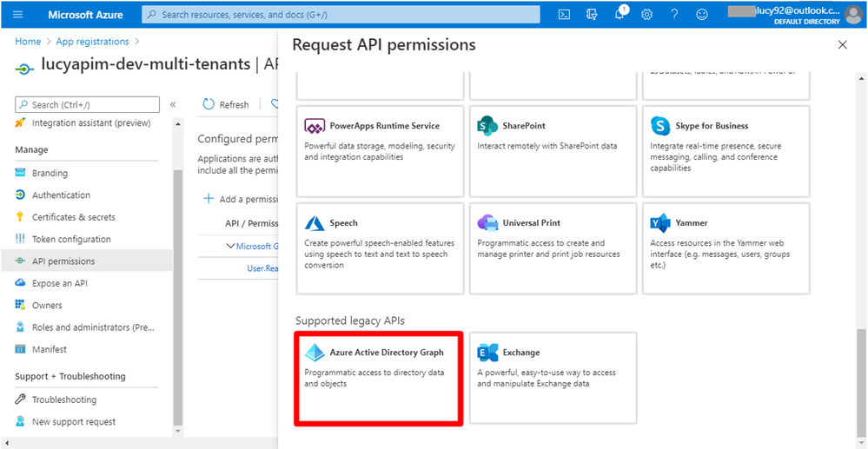Viewport: 868px width, 449px height.
Task: Select the Yammer API card
Action: pos(726,248)
